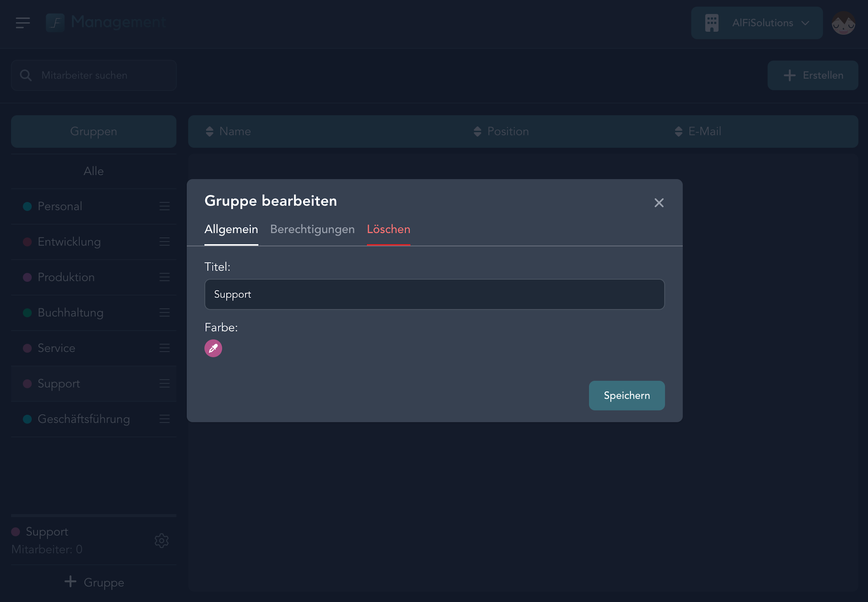Close the Gruppe bearbeiten dialog

point(659,203)
